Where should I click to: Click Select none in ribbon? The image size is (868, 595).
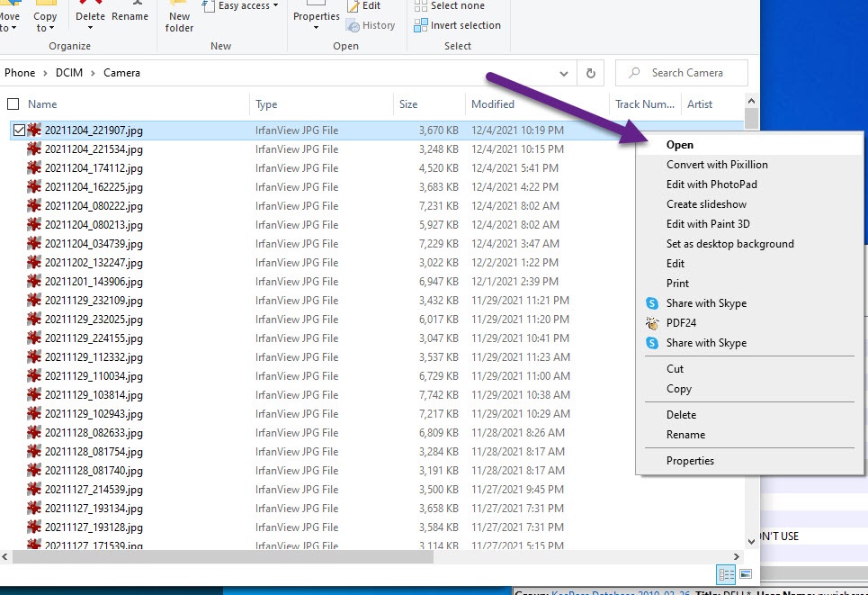tap(450, 6)
